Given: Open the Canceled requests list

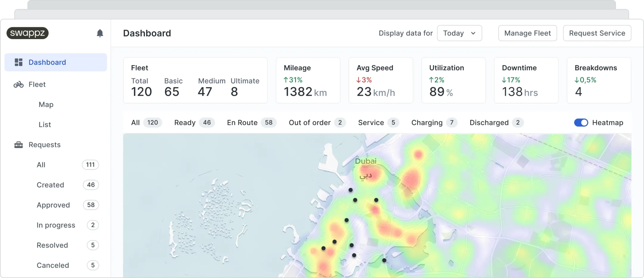Looking at the screenshot, I should pos(53,265).
